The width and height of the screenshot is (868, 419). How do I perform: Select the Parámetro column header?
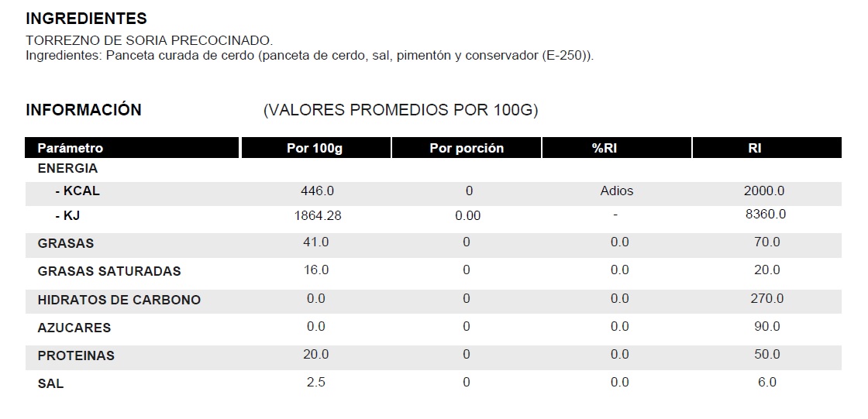coord(71,148)
